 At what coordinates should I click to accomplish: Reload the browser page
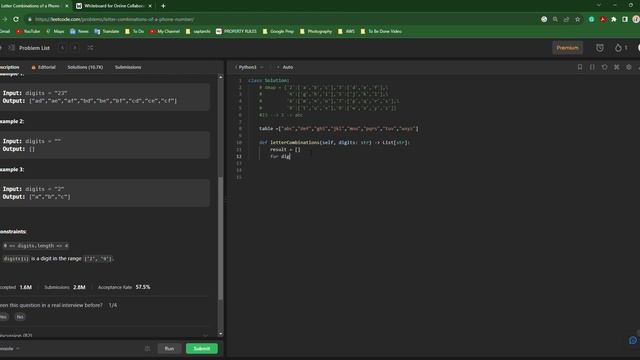coord(16,19)
